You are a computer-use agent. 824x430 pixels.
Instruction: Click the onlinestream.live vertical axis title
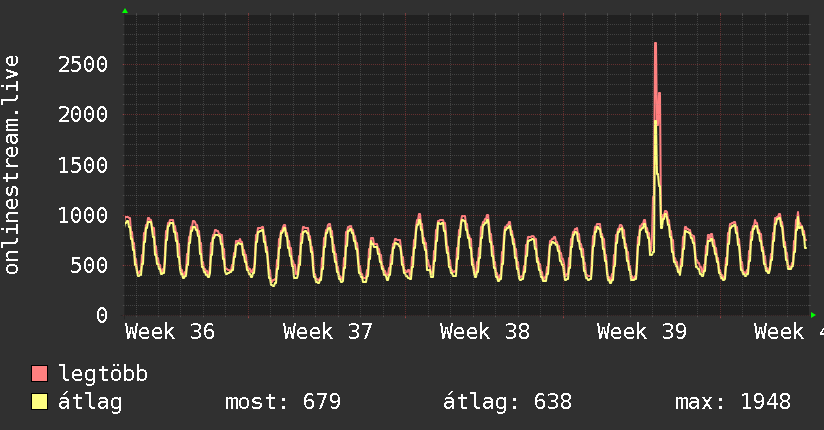(11, 165)
